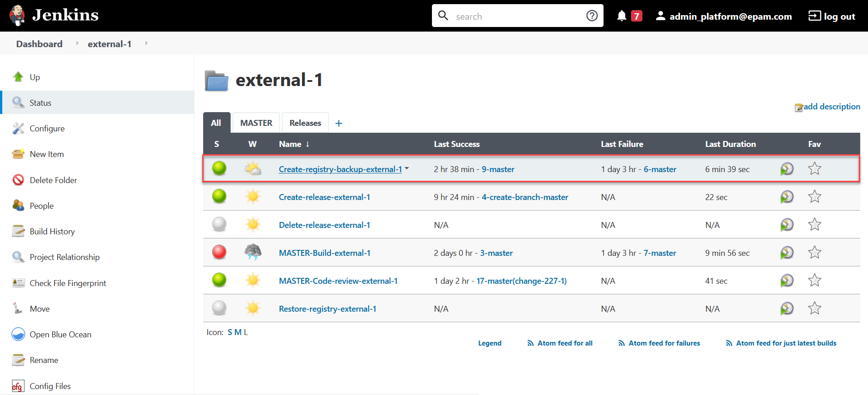868x395 pixels.
Task: Favorite MASTER-Code-review-external-1 star
Action: click(x=814, y=281)
